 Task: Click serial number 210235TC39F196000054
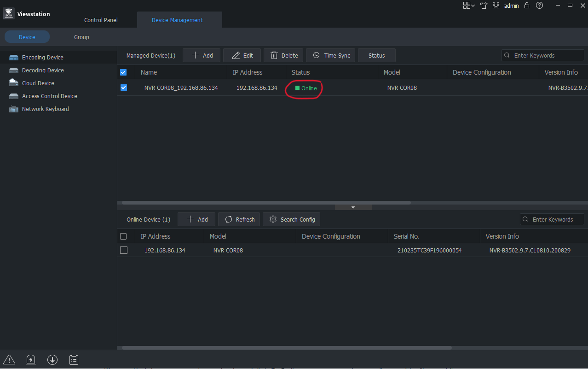point(429,251)
